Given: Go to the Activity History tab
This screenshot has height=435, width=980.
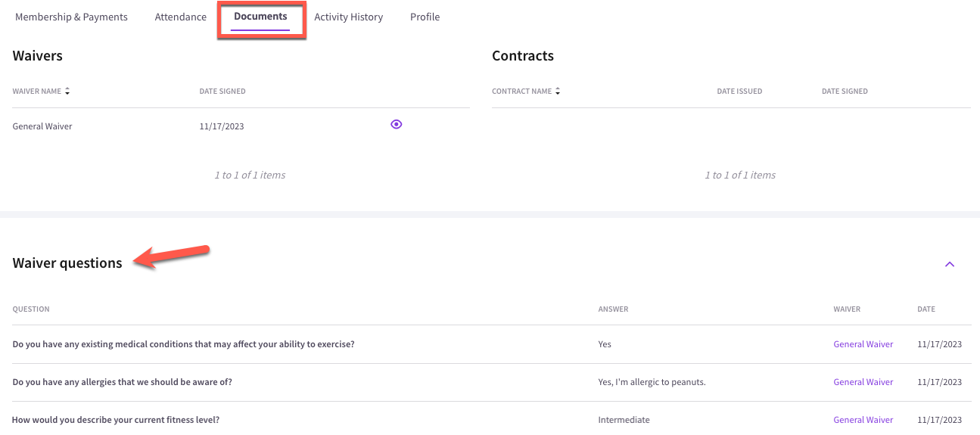Looking at the screenshot, I should point(348,17).
